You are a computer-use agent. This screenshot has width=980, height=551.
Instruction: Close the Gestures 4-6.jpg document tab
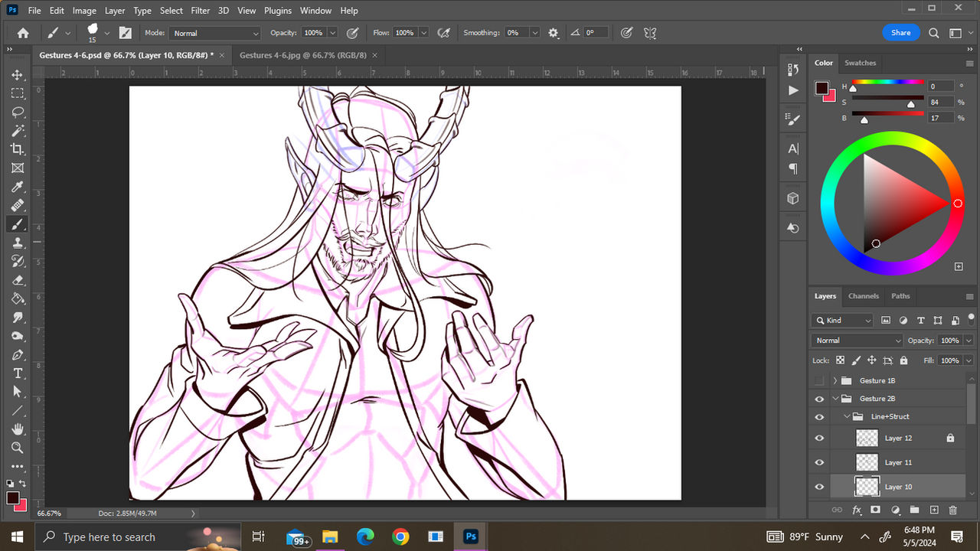point(374,55)
